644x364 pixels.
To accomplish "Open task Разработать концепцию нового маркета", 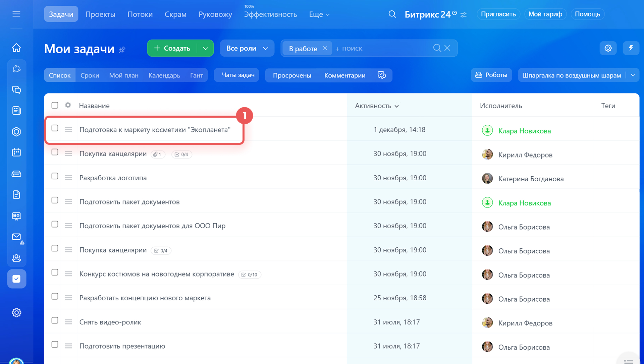I will 145,298.
